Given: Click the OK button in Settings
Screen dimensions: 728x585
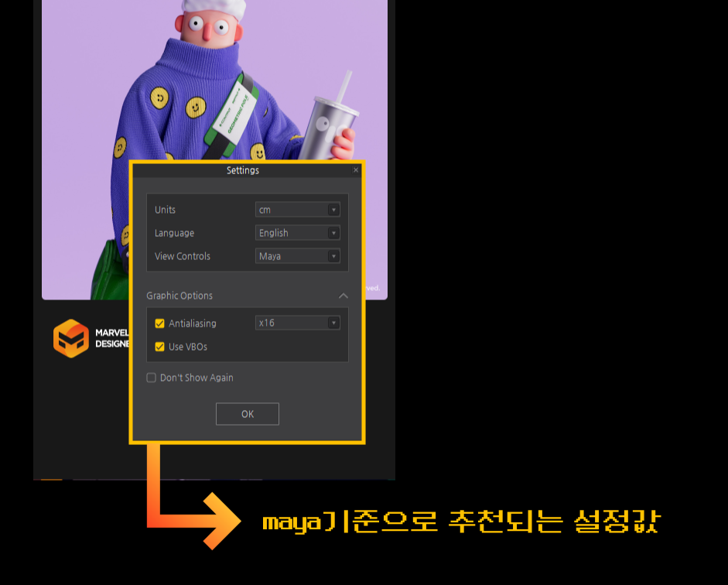Looking at the screenshot, I should 248,414.
